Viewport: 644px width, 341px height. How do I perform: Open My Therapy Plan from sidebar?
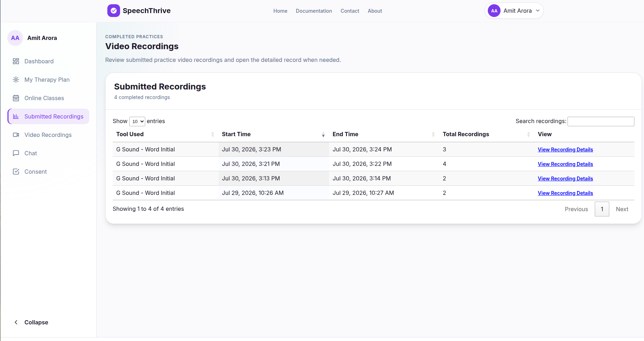point(48,80)
